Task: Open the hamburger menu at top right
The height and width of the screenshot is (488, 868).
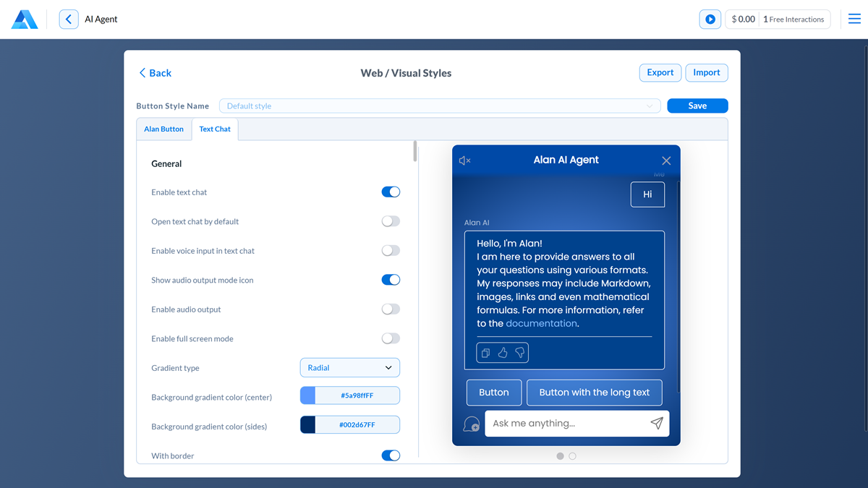Action: 854,20
